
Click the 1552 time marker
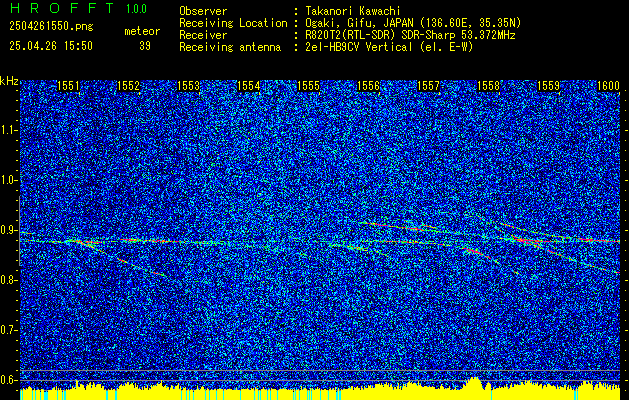point(128,86)
